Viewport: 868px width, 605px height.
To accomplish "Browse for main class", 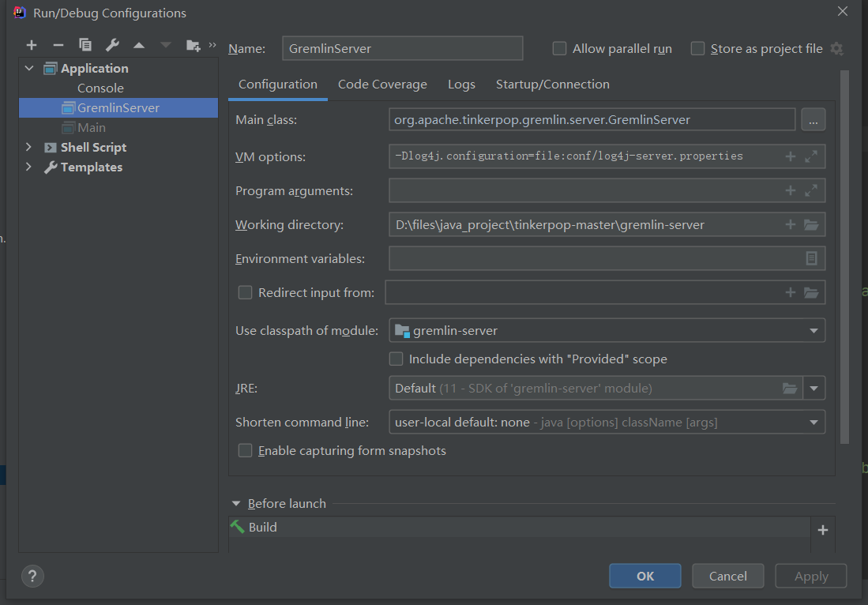I will point(813,120).
